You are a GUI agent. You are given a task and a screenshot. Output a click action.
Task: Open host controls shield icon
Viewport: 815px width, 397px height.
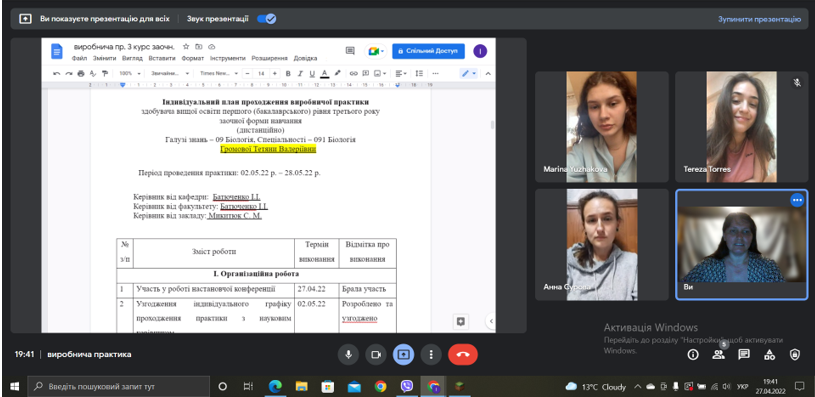795,354
